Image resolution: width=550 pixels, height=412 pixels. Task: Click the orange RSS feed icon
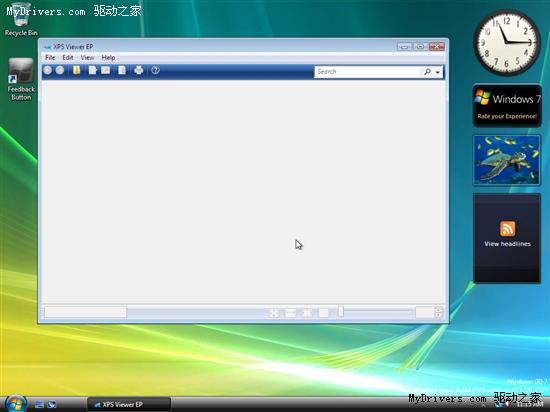pos(507,229)
